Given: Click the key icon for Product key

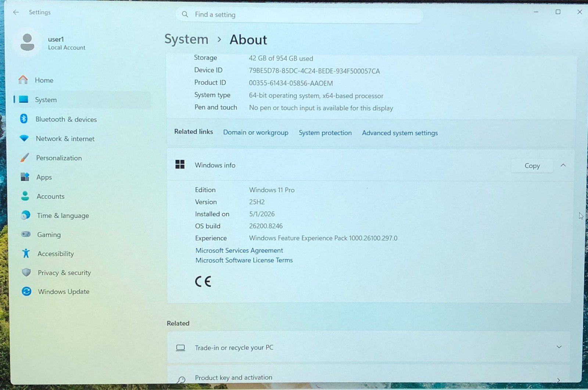Looking at the screenshot, I should coord(181,380).
